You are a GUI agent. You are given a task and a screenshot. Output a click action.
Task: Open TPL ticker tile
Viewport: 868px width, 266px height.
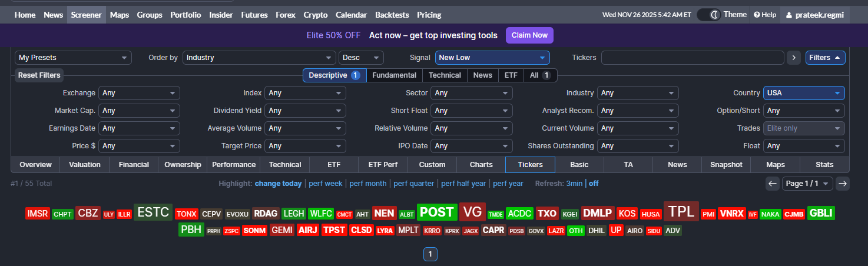(681, 211)
